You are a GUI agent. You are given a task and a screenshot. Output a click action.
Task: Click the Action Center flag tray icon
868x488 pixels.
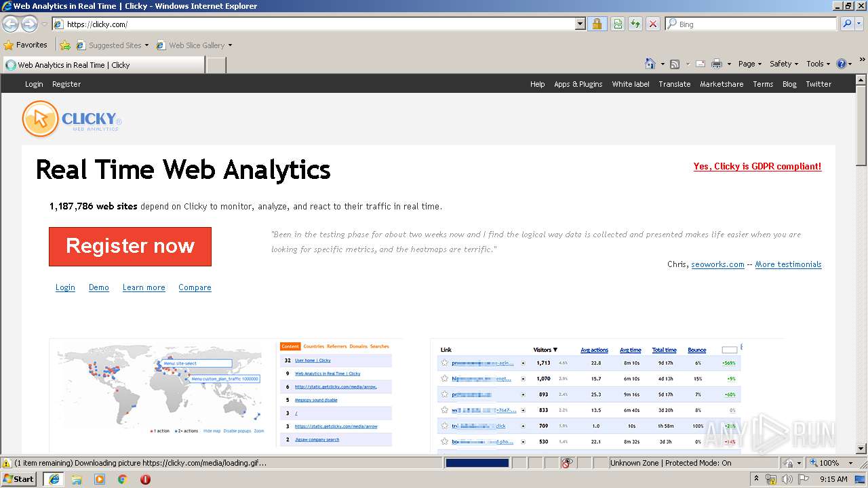[803, 479]
